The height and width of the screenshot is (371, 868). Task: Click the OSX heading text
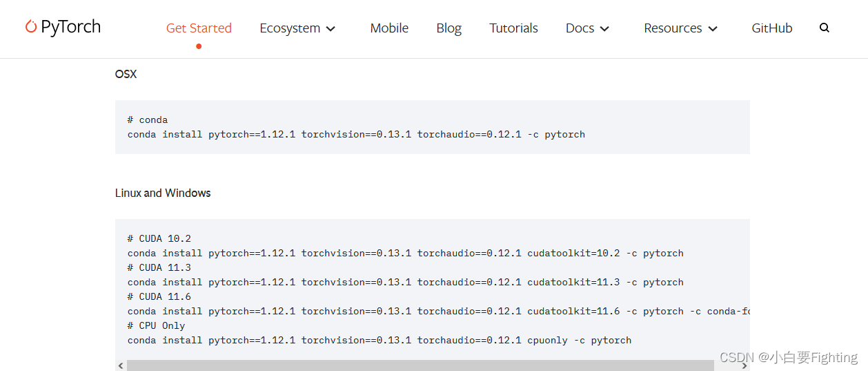(x=126, y=74)
